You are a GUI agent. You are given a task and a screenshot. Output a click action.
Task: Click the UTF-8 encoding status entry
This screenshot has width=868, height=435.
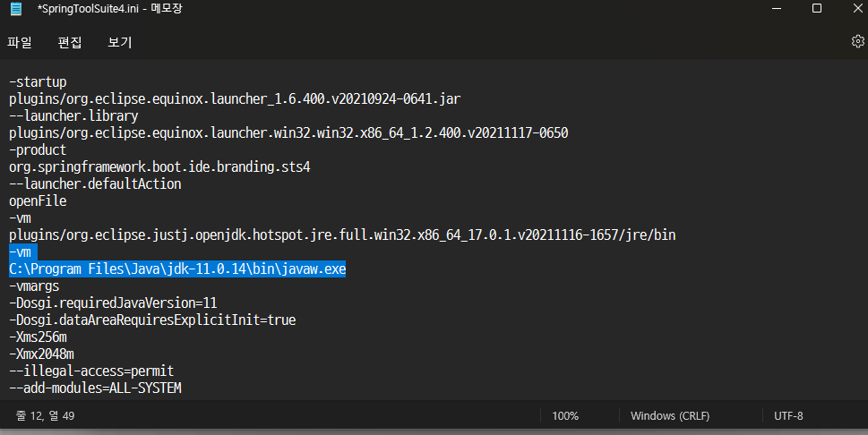pos(788,416)
